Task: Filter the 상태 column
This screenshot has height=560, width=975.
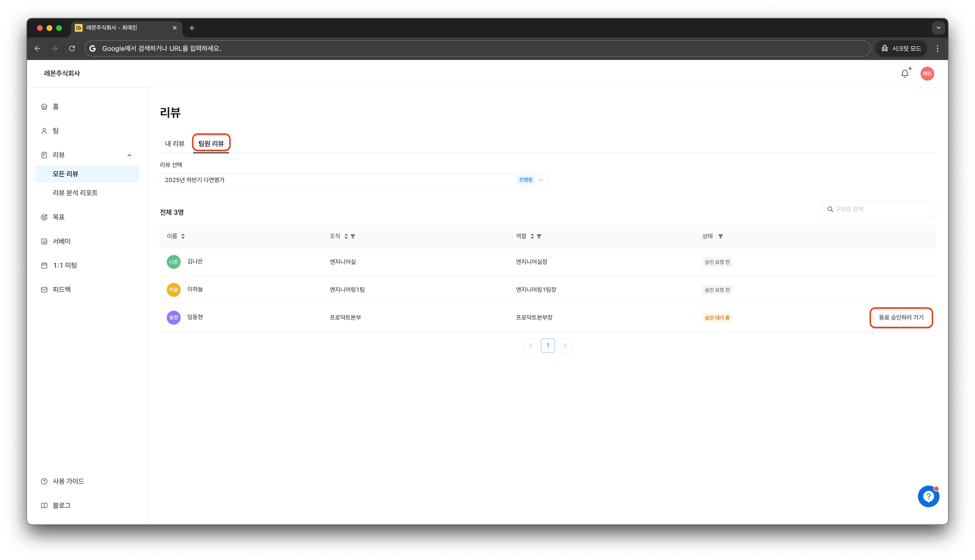Action: click(x=720, y=237)
